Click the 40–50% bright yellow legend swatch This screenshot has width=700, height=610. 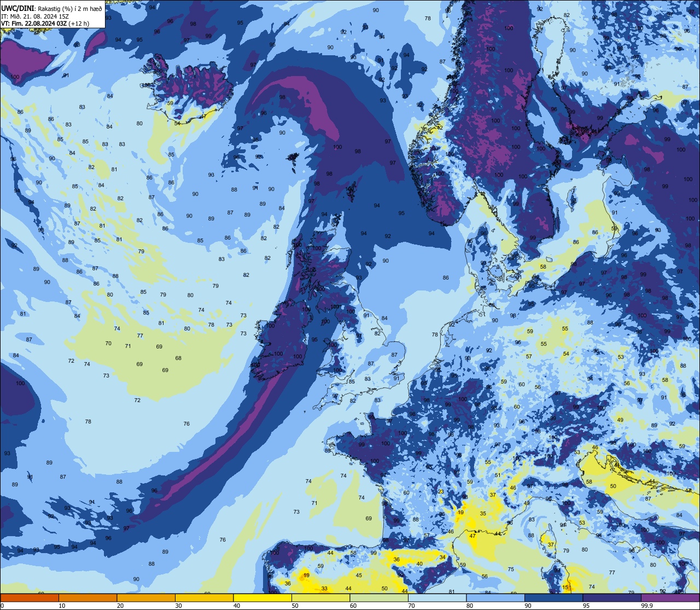262,598
